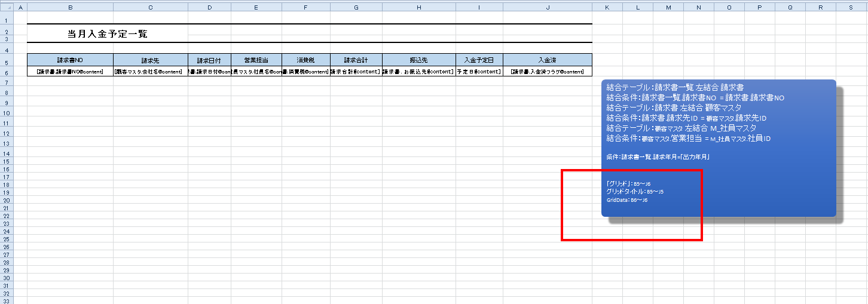
Task: Select header cell 入金済
Action: tap(547, 60)
